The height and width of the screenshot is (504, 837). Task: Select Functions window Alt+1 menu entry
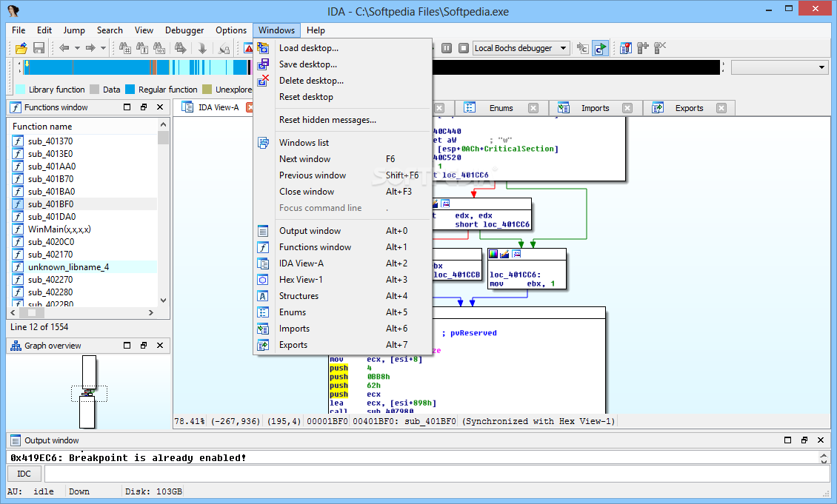click(342, 247)
